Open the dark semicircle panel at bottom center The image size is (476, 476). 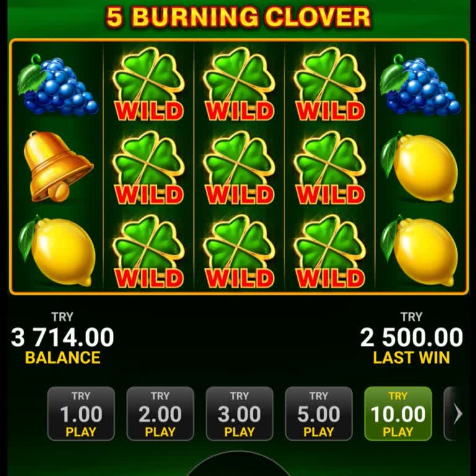click(x=239, y=464)
